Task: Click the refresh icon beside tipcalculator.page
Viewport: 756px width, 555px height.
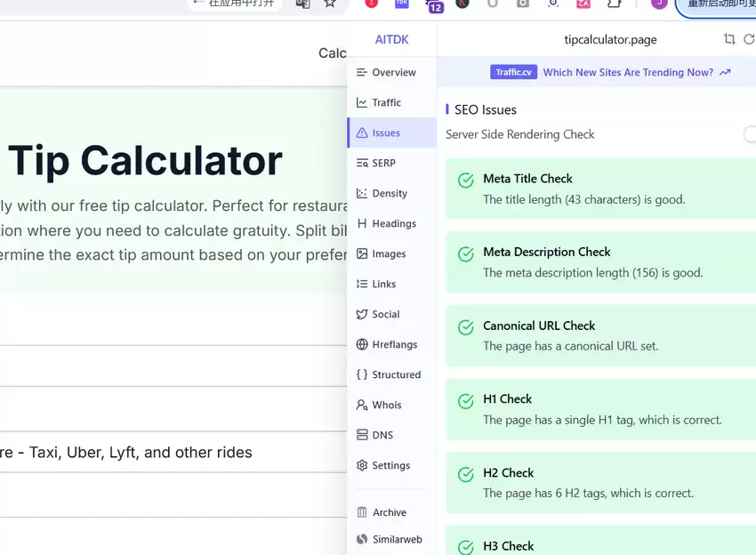Action: [x=749, y=39]
